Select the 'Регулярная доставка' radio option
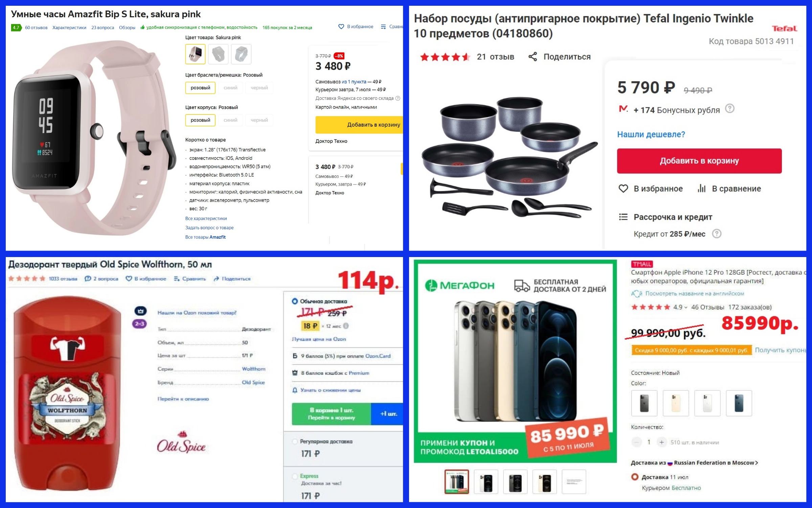Image resolution: width=812 pixels, height=508 pixels. pyautogui.click(x=295, y=441)
